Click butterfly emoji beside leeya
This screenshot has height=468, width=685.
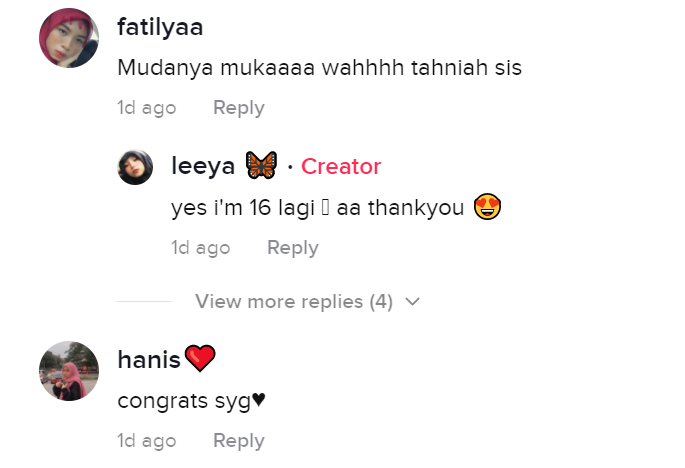pyautogui.click(x=260, y=166)
